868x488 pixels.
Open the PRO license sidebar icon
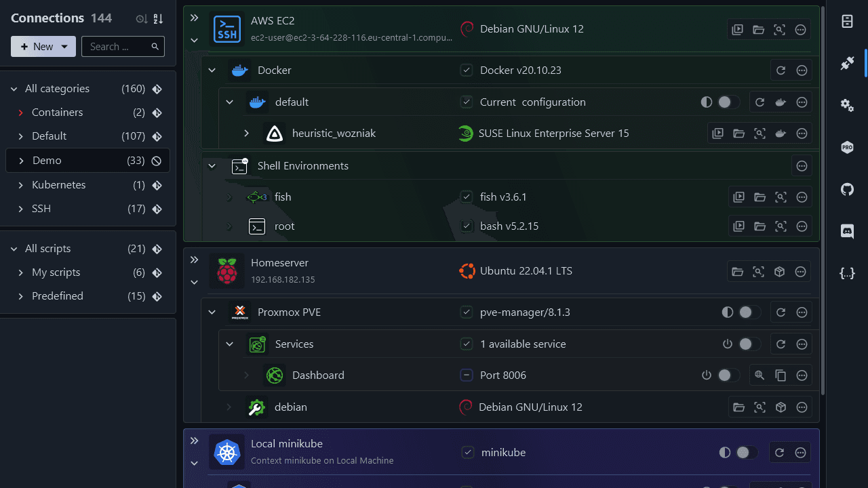tap(847, 148)
